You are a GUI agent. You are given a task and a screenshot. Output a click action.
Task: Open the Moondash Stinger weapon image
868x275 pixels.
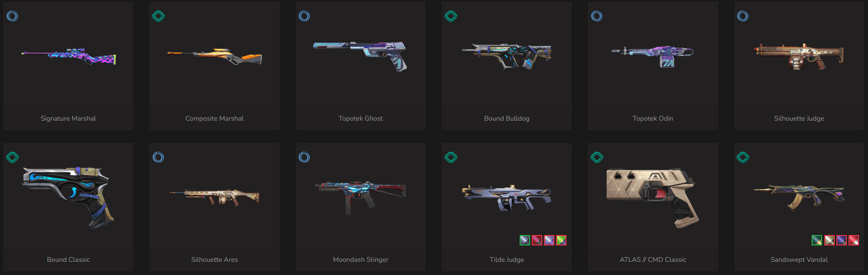click(360, 197)
